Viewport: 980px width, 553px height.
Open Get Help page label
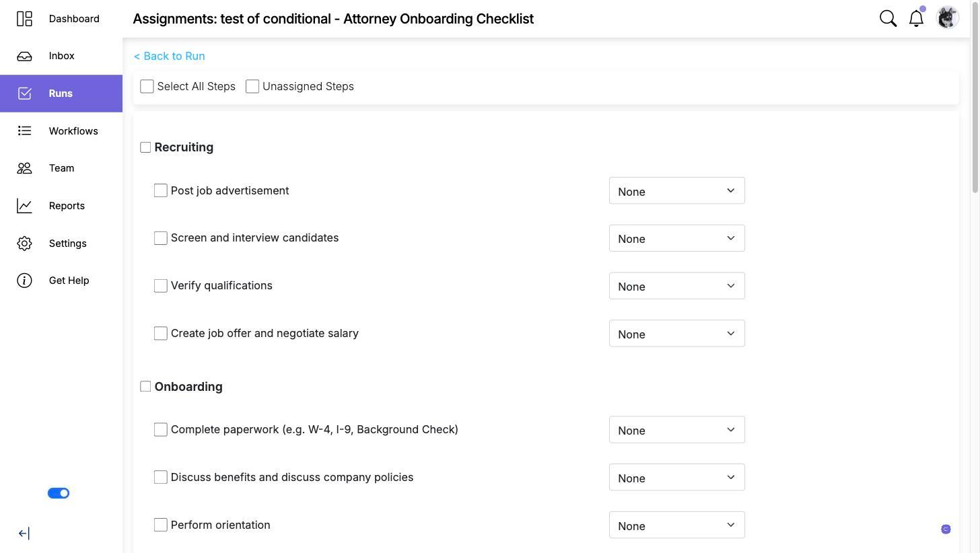point(69,281)
